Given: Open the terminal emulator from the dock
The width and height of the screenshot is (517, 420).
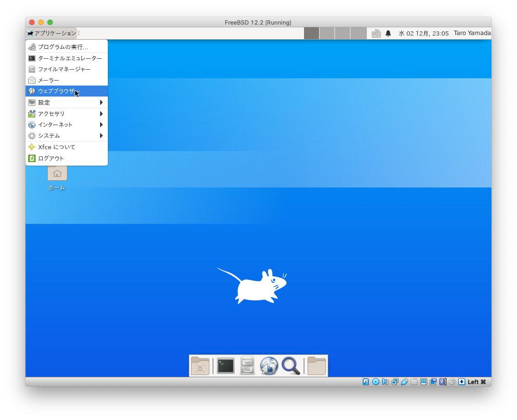Looking at the screenshot, I should (x=225, y=366).
